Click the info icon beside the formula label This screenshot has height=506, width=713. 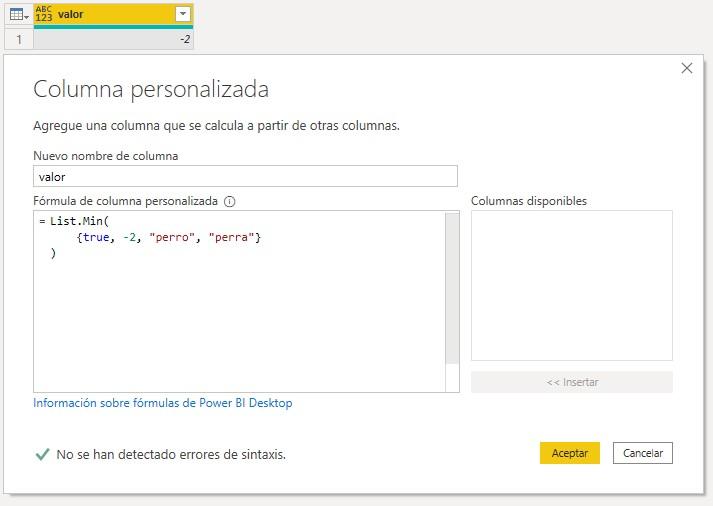(230, 201)
